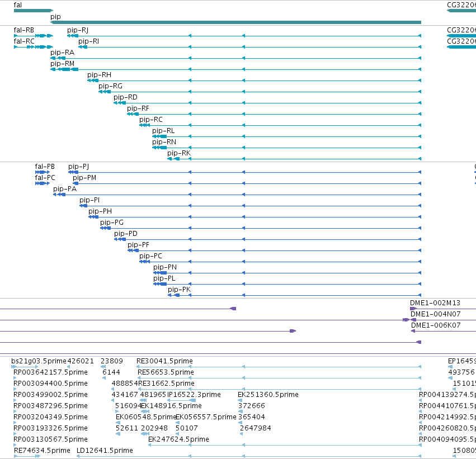Click feature label 426021
The image size is (476, 459).
tap(81, 361)
